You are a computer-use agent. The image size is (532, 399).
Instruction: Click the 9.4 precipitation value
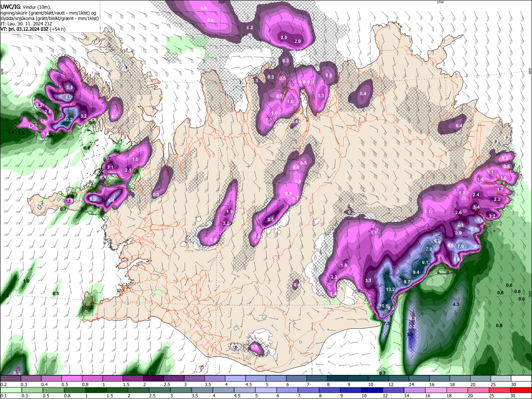[416, 272]
